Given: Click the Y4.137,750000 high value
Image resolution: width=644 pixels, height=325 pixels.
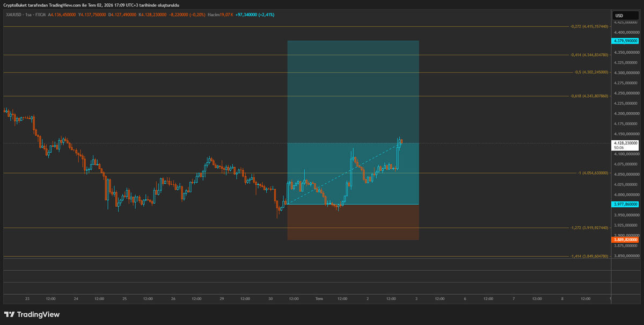Looking at the screenshot, I should (x=92, y=15).
